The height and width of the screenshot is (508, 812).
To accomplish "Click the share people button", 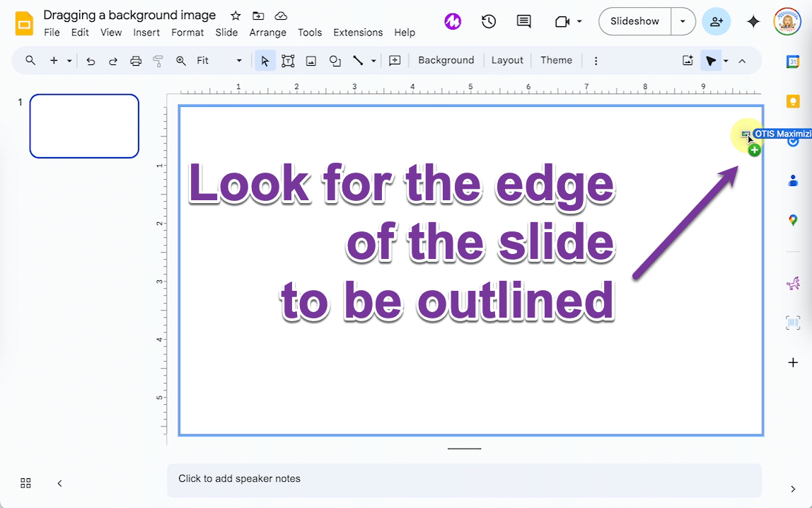I will [x=717, y=21].
